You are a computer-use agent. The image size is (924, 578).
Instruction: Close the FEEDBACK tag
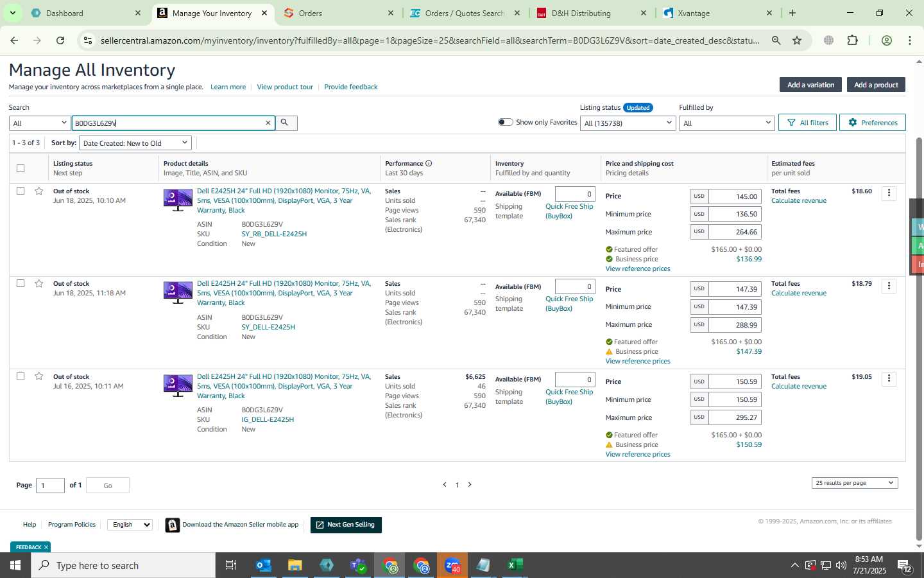pyautogui.click(x=46, y=547)
